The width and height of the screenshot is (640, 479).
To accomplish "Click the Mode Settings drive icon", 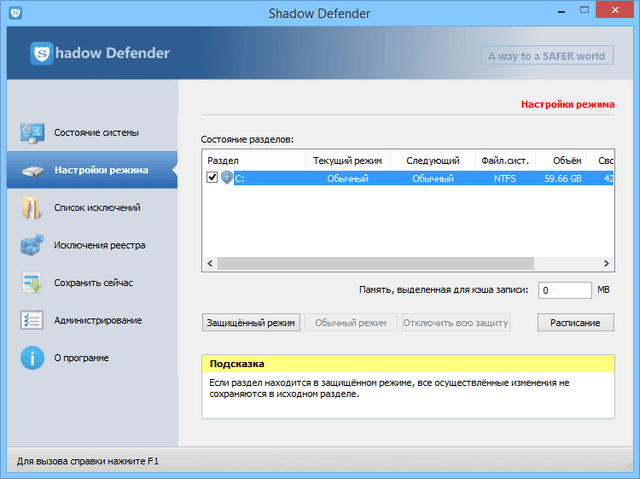I will pyautogui.click(x=32, y=170).
